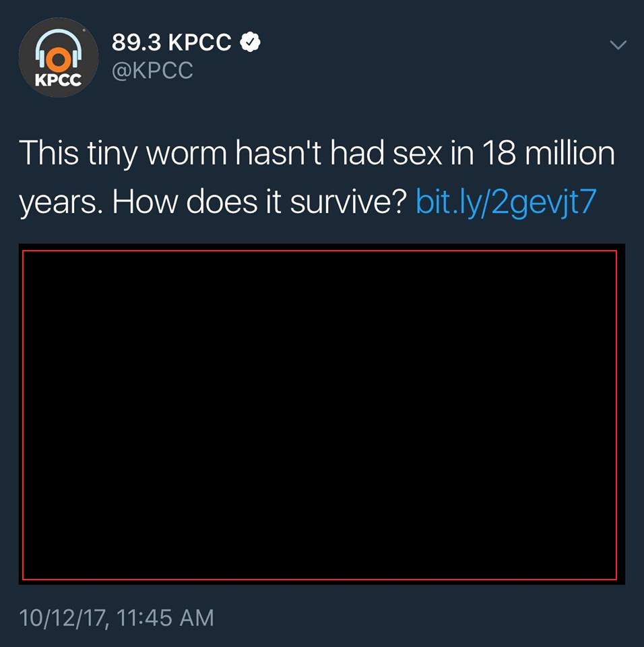Open the 89.3 KPCC display name

tap(171, 42)
